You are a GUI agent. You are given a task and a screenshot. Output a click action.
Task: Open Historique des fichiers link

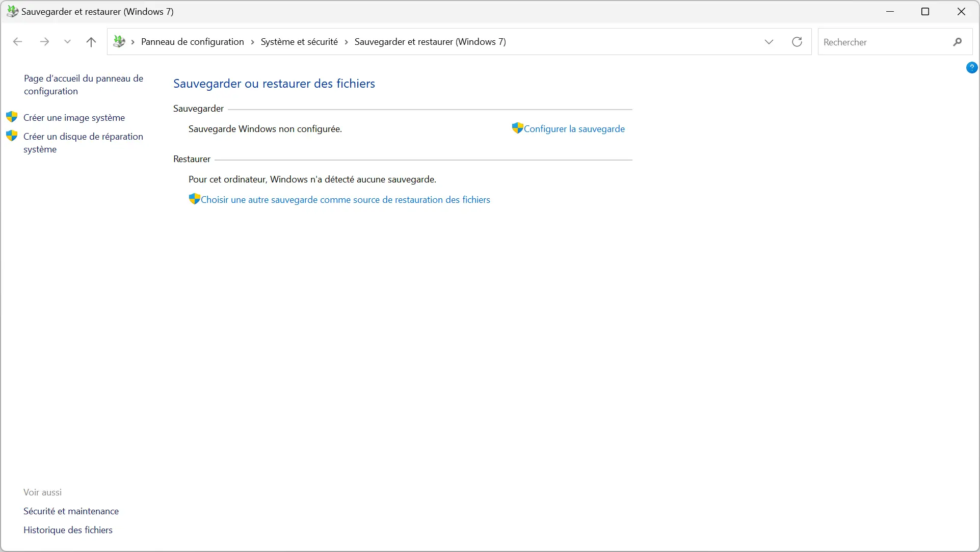pos(68,530)
